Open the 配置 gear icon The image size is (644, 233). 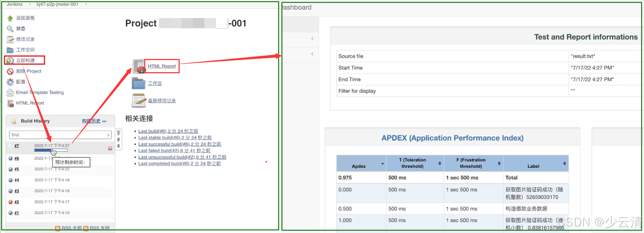click(x=10, y=82)
